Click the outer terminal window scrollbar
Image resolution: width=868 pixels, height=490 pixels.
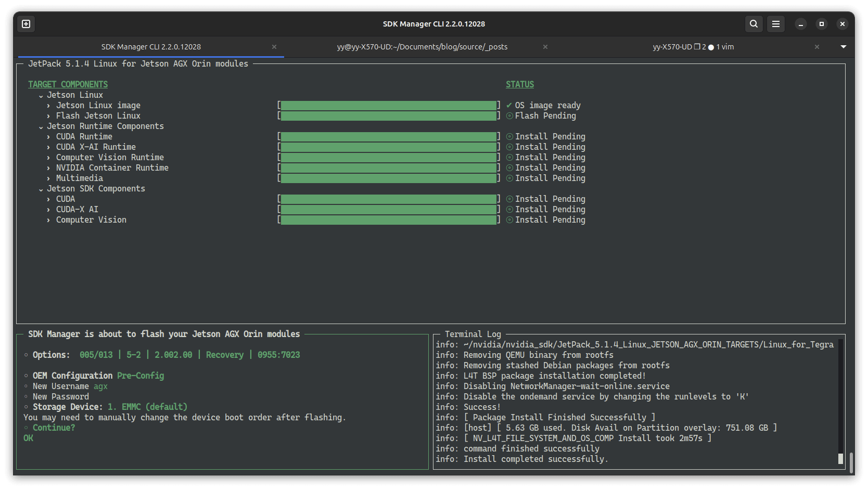tap(851, 462)
